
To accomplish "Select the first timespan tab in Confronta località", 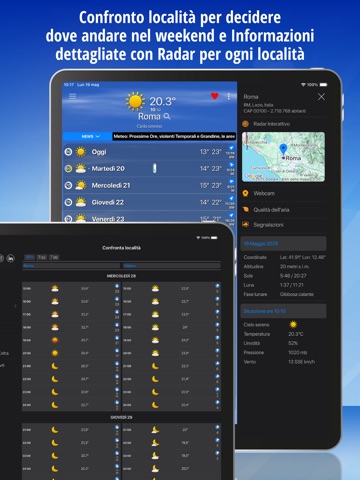I will click(30, 257).
